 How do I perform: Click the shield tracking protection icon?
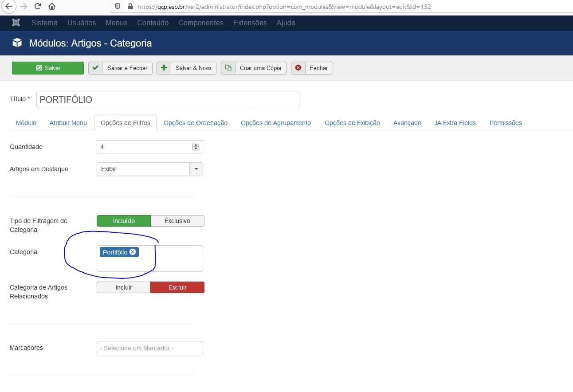click(x=118, y=7)
